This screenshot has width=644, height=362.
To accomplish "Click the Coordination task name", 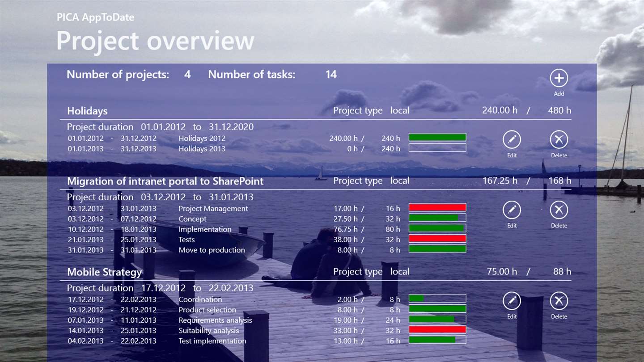I will pos(200,299).
